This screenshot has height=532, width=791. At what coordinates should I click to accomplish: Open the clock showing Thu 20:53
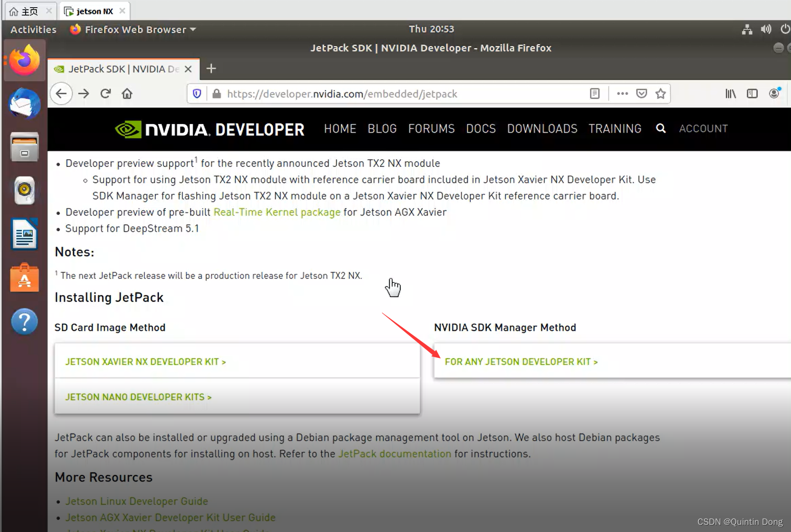click(432, 29)
